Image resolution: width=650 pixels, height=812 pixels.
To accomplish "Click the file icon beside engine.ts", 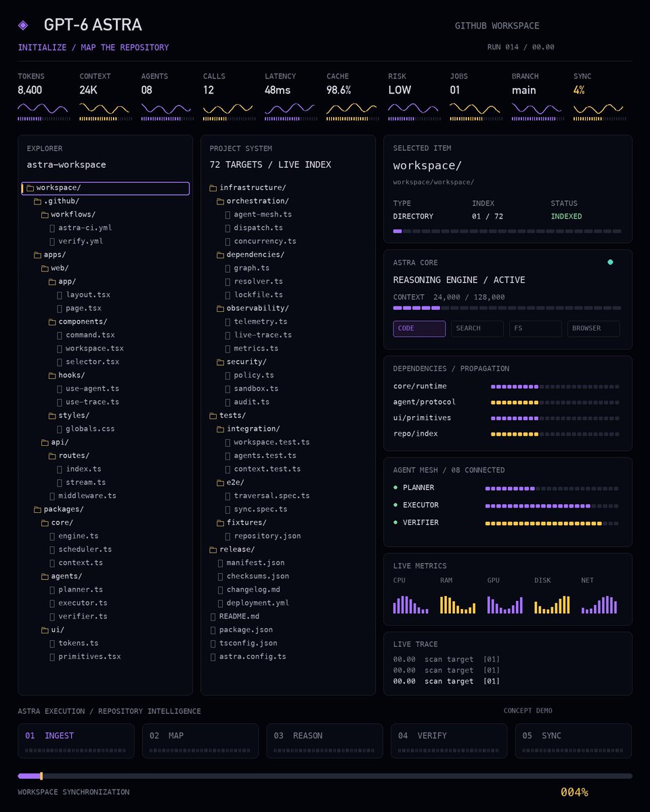I will tap(53, 536).
